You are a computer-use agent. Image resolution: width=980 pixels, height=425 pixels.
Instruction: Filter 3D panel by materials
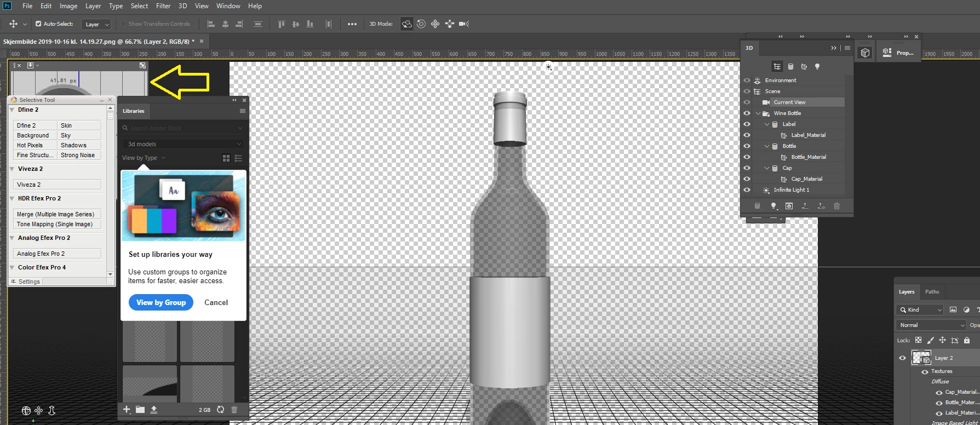point(804,66)
